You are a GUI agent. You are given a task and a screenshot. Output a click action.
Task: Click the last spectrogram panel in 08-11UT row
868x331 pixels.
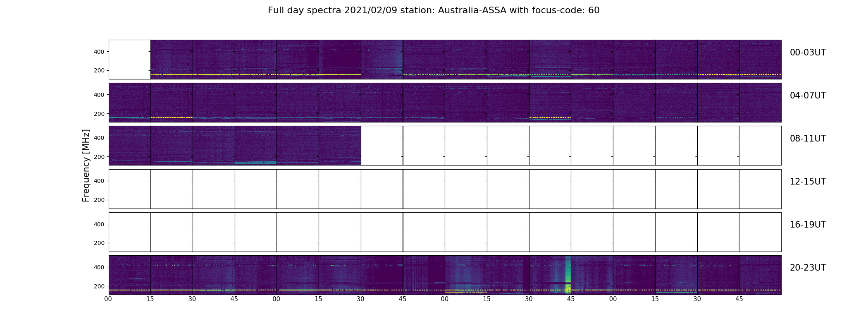(340, 146)
